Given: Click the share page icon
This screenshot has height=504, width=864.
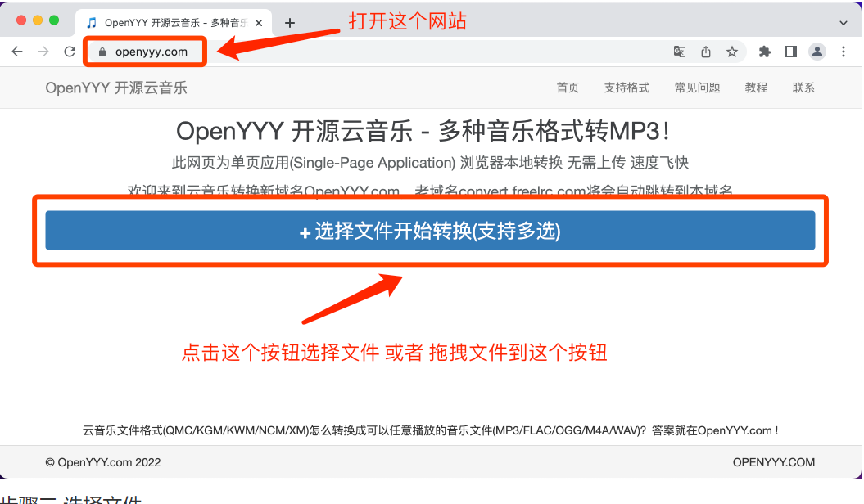Looking at the screenshot, I should point(706,52).
